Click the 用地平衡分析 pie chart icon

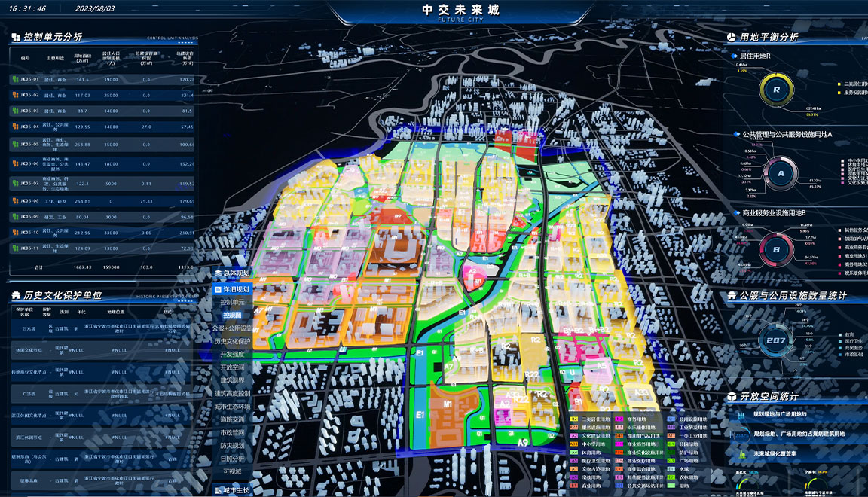point(731,37)
